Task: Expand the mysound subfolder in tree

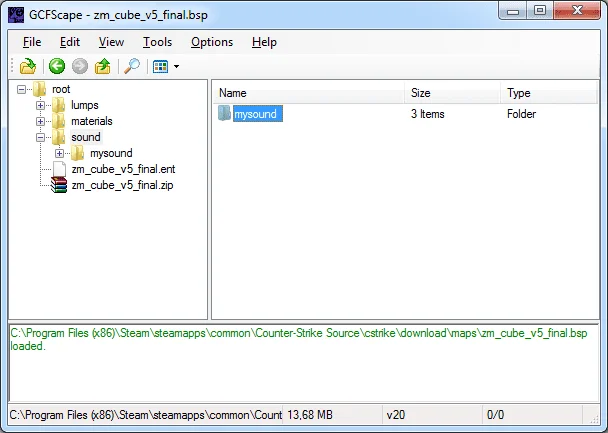Action: coord(60,153)
